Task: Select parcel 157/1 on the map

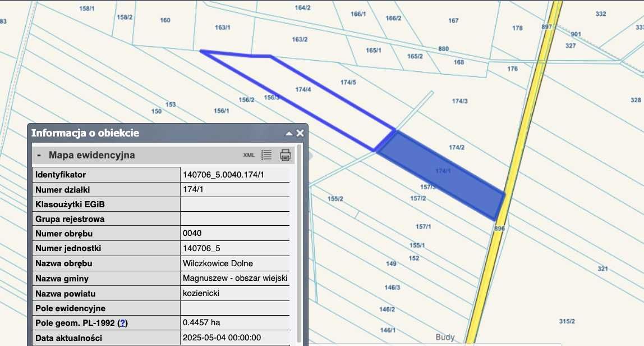Action: (x=423, y=227)
